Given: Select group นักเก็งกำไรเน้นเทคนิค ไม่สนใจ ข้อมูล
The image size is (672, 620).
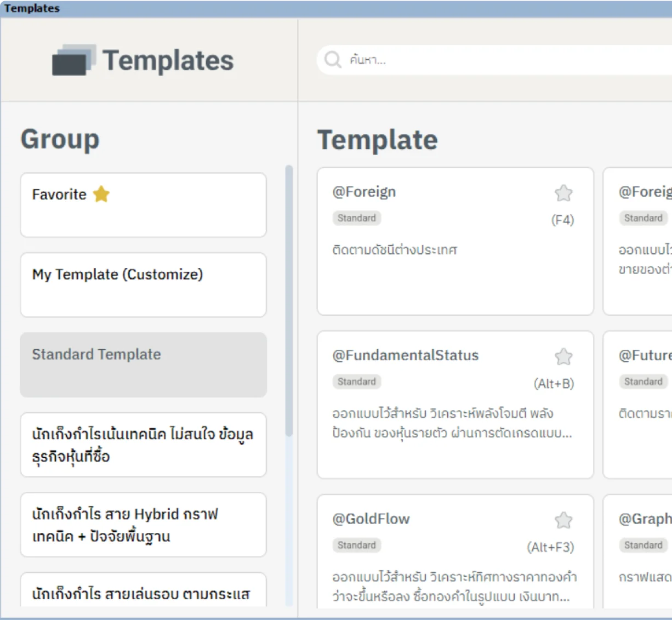Looking at the screenshot, I should pos(143,445).
